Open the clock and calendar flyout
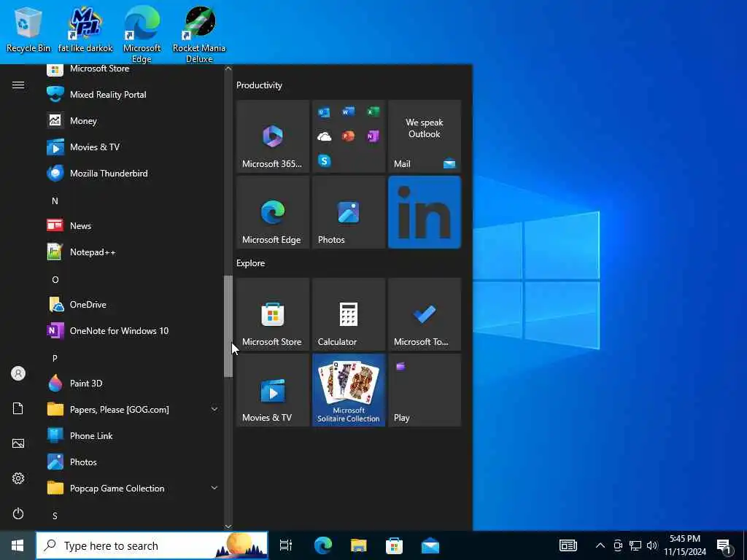The height and width of the screenshot is (560, 747). point(685,545)
